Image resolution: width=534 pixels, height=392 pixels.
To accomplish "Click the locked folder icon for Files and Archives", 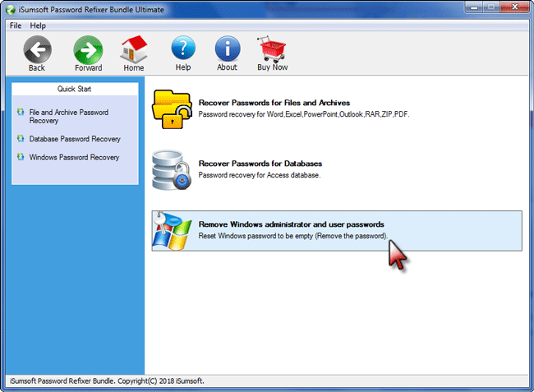I will point(172,109).
